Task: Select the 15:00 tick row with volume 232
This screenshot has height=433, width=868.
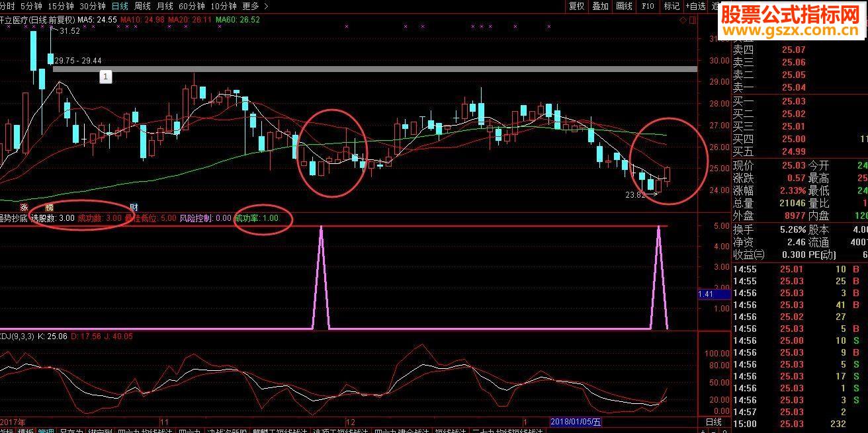Action: coord(800,424)
